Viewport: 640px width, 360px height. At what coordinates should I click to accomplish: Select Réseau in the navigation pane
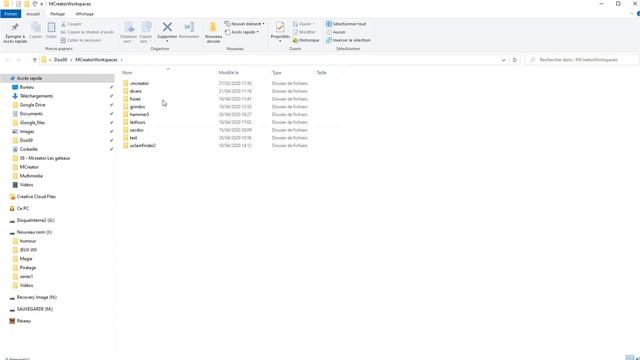coord(24,321)
